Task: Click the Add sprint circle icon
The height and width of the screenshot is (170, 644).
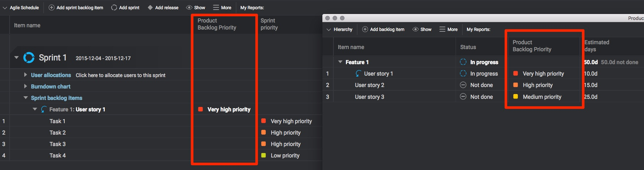Action: [x=114, y=7]
